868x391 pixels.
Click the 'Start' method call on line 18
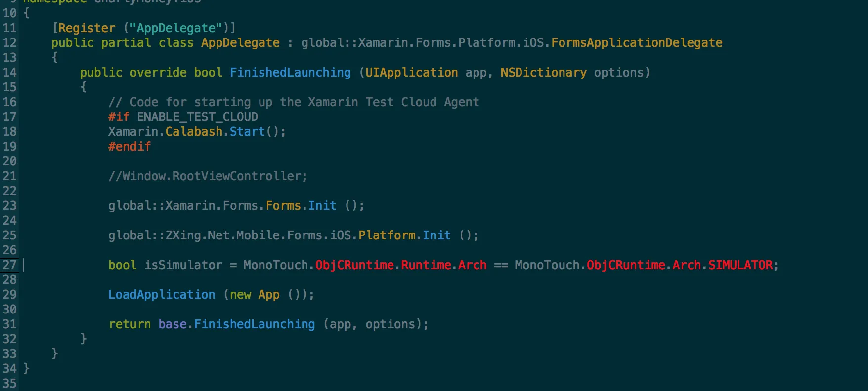coord(247,132)
